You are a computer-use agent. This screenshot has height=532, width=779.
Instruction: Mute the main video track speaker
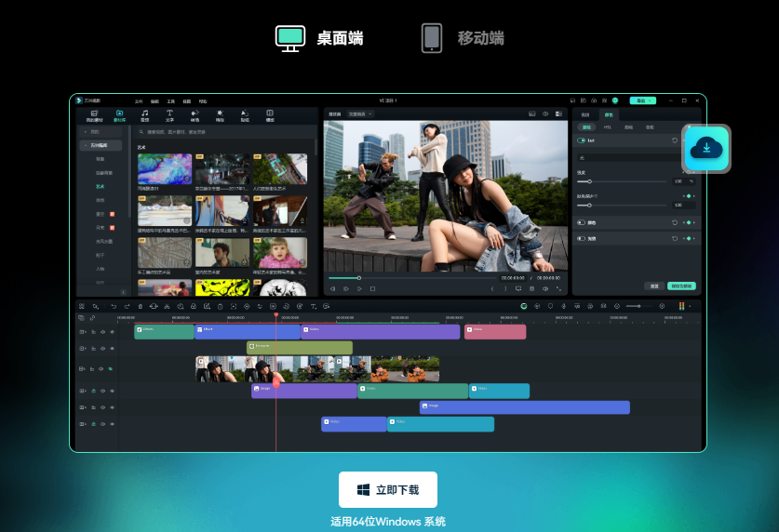[101, 368]
